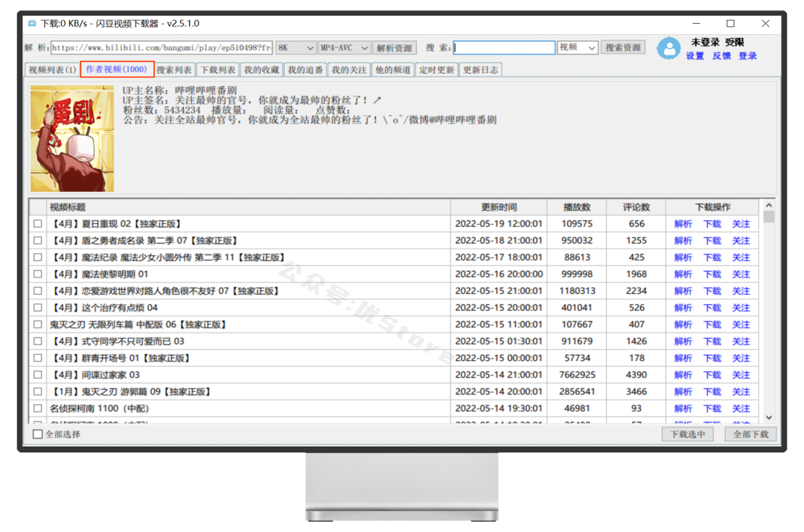The width and height of the screenshot is (804, 532).
Task: Sort by the 评论数 column header
Action: click(636, 207)
